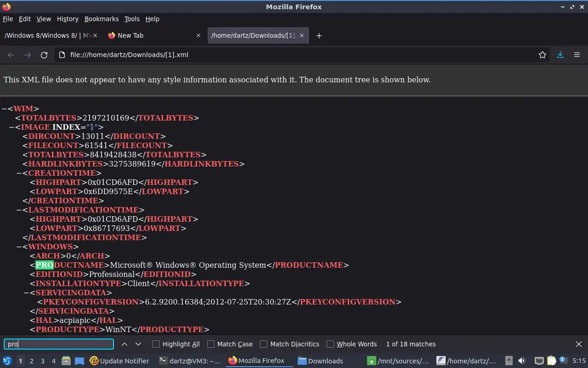Collapse the IMAGE INDEX="1" node

(11, 127)
